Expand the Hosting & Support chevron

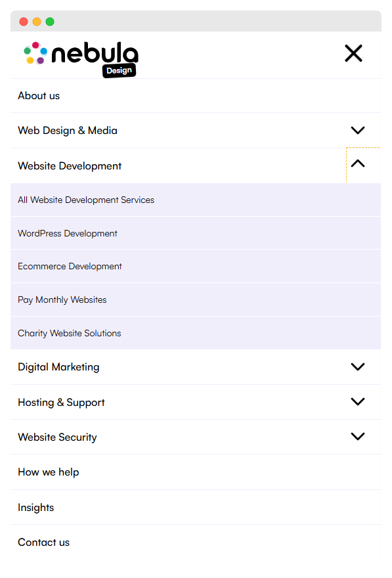pos(358,401)
